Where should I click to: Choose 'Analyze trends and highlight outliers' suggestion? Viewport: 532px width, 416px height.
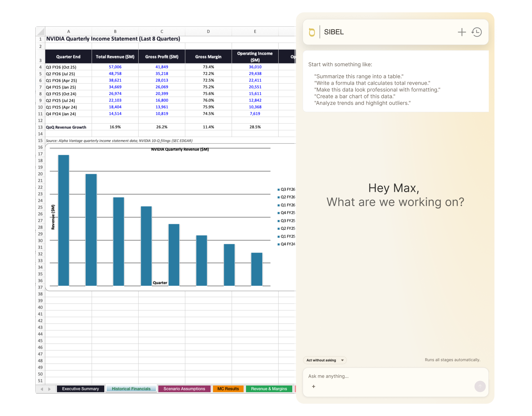[x=362, y=103]
